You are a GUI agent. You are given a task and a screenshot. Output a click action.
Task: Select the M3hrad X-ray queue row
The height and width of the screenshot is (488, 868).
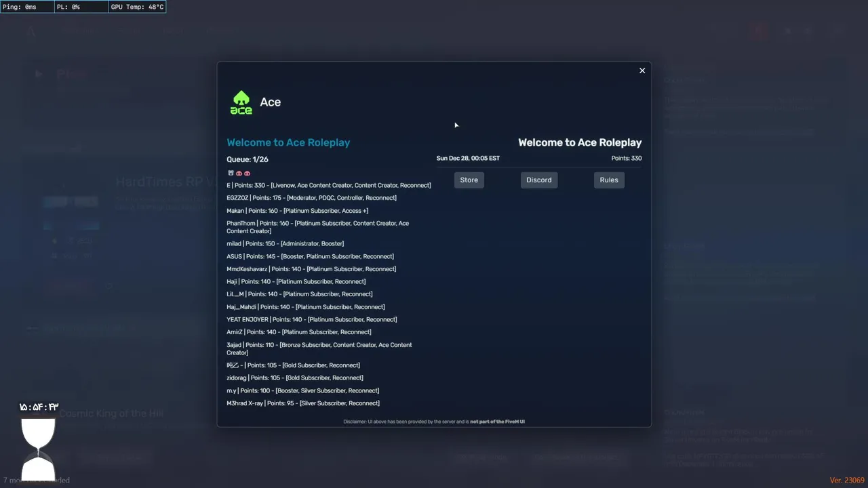tap(303, 403)
